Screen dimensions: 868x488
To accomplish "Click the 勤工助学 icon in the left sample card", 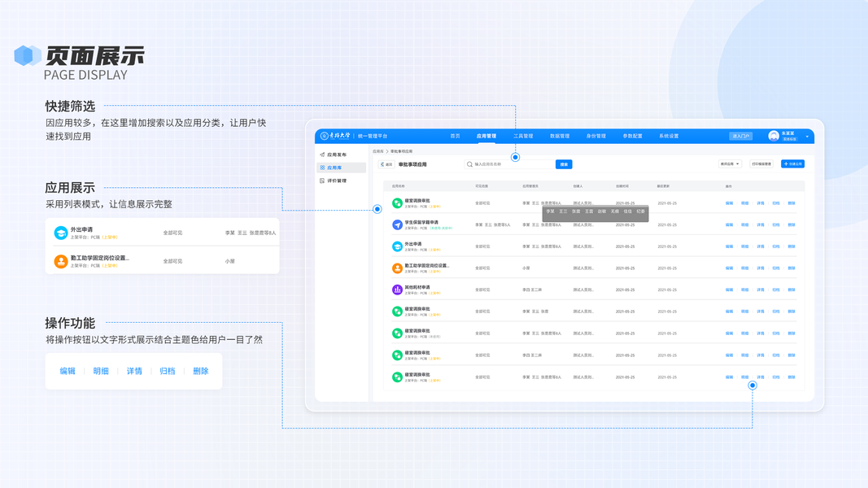I will pos(61,261).
